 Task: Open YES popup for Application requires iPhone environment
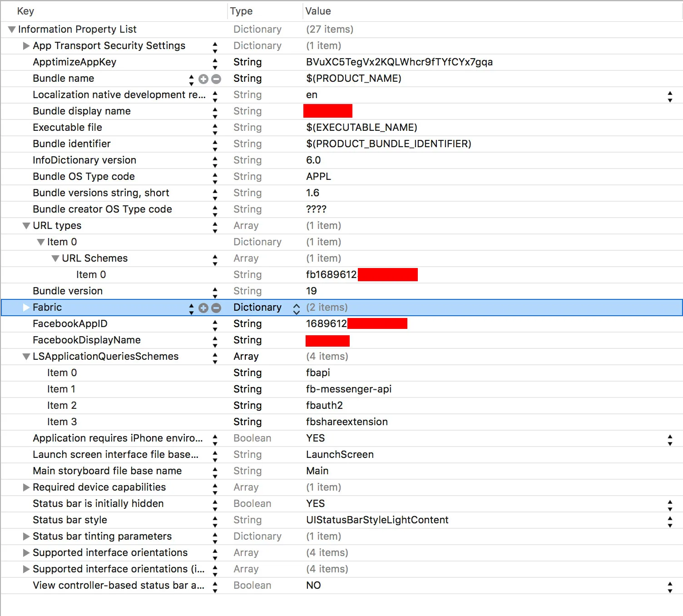pyautogui.click(x=670, y=440)
